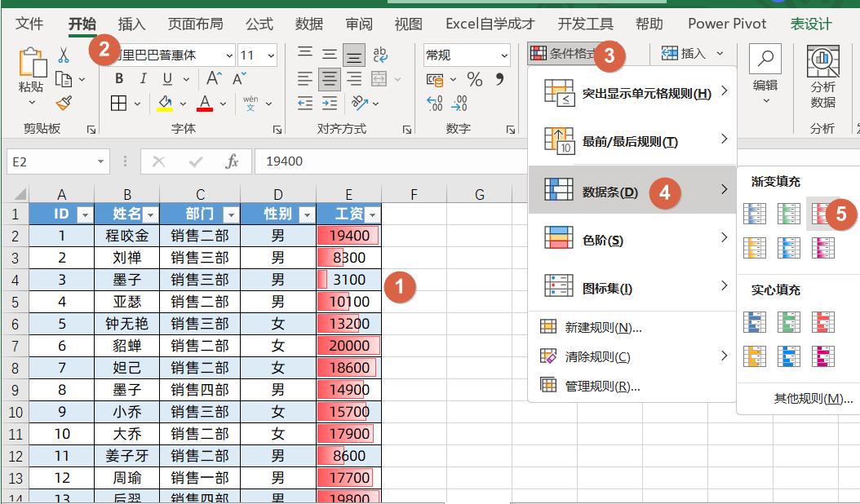Toggle bold formatting with the B icon
The height and width of the screenshot is (504, 860).
click(120, 78)
